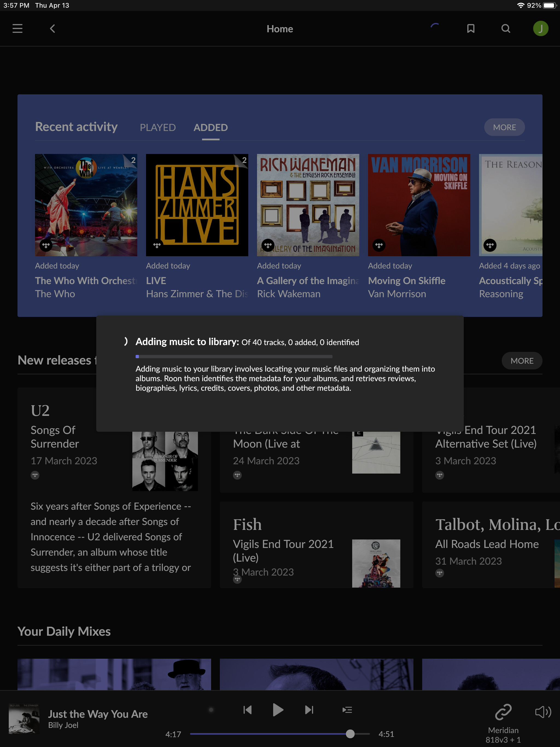Go to previous track
The width and height of the screenshot is (560, 747).
[247, 710]
